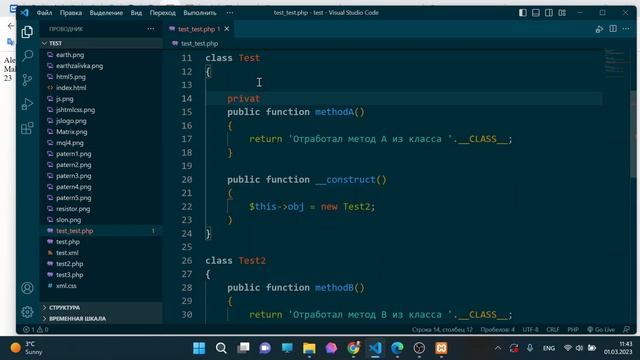Toggle the bottom panel layout icon

click(x=536, y=13)
